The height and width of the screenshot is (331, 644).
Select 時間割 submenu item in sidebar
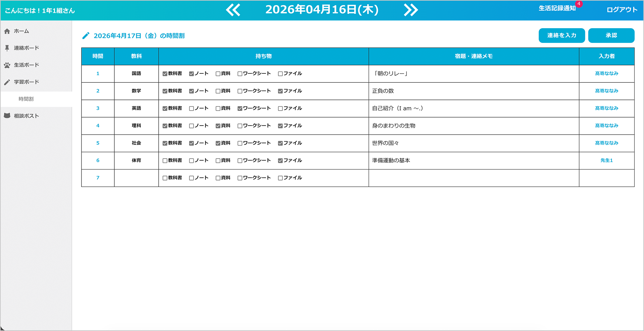pos(26,99)
